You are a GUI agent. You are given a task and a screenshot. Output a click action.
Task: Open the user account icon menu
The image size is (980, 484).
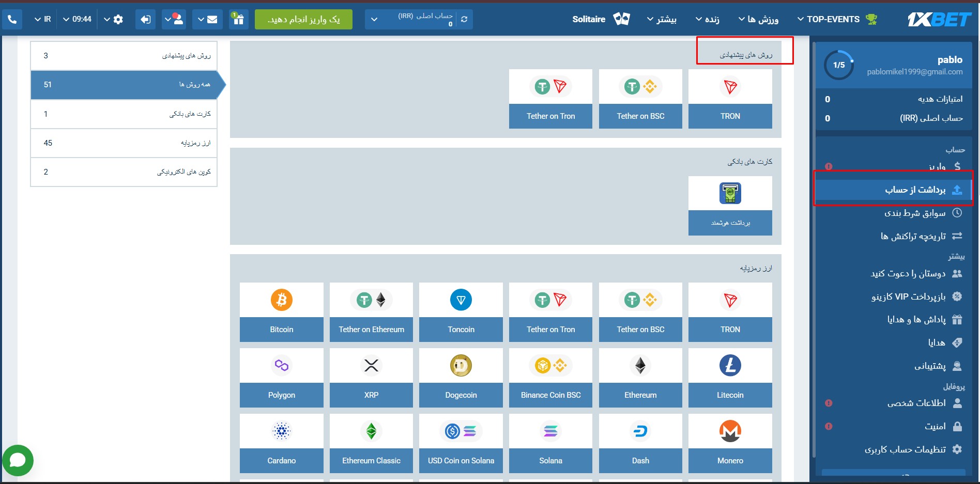[x=174, y=20]
